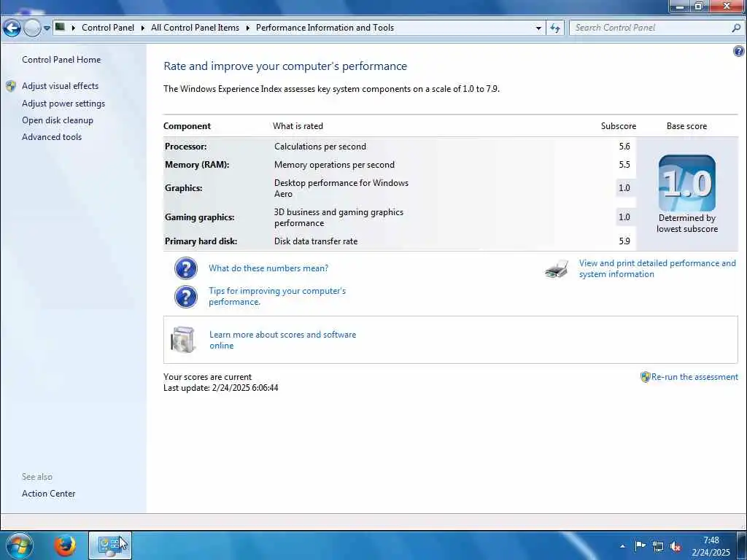This screenshot has height=560, width=747.
Task: Open Action Center link
Action: [x=49, y=494]
